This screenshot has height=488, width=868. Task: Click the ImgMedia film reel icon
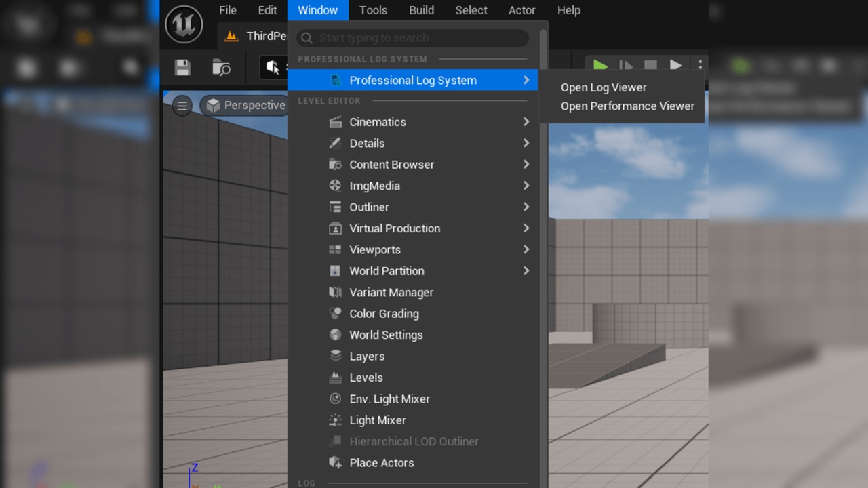(335, 186)
